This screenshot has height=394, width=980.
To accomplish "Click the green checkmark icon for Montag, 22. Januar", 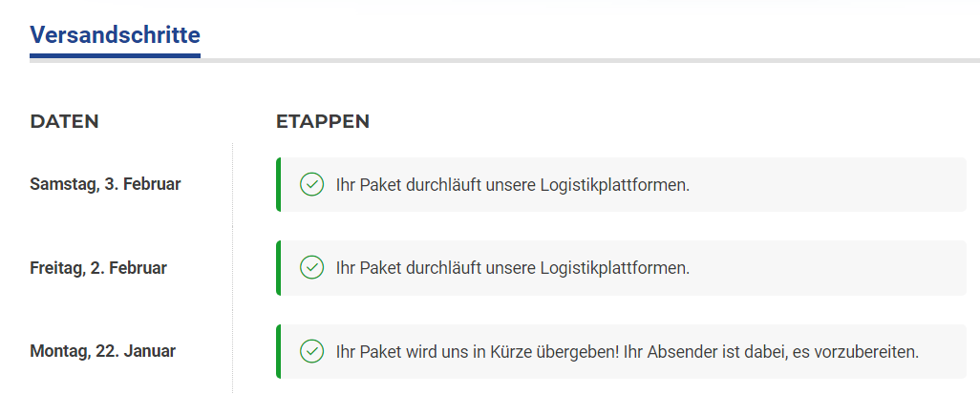I will click(x=311, y=351).
